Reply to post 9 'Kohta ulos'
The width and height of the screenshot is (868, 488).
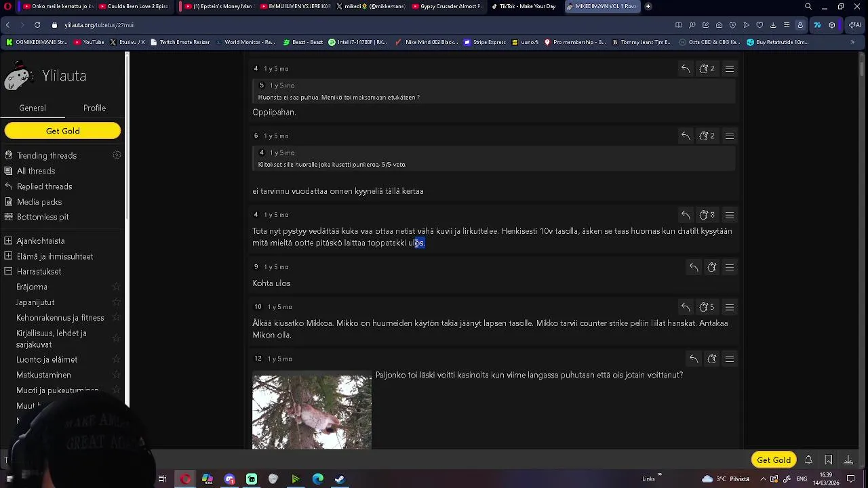tap(694, 267)
